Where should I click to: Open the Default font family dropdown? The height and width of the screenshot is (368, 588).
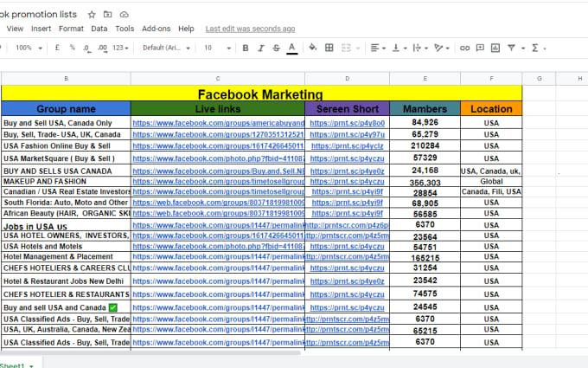[x=166, y=48]
